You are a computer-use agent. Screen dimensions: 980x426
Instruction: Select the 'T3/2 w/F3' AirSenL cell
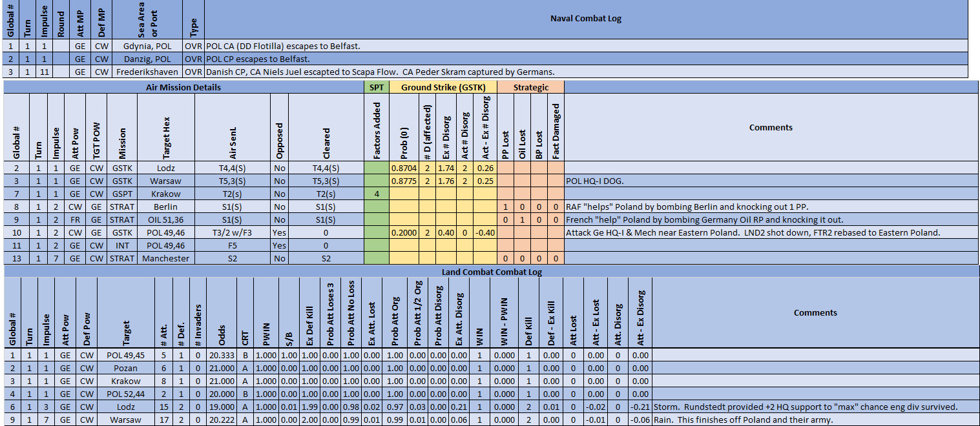(x=233, y=232)
